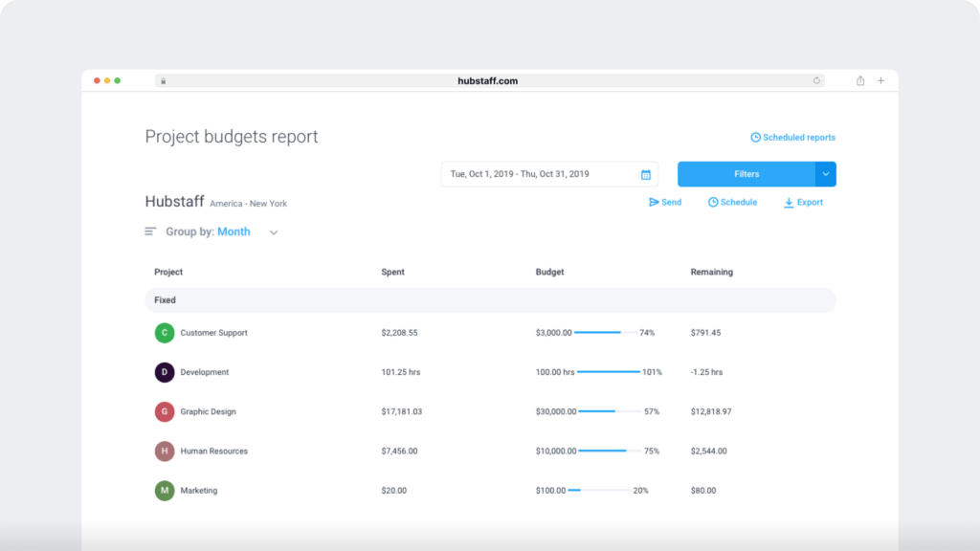Select the Customer Support project avatar icon
The image size is (980, 551).
(163, 333)
